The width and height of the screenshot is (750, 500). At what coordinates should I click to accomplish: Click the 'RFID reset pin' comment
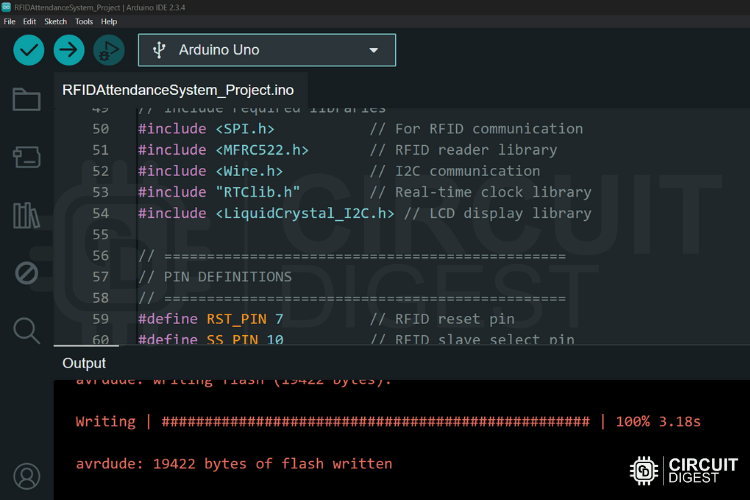(x=442, y=319)
